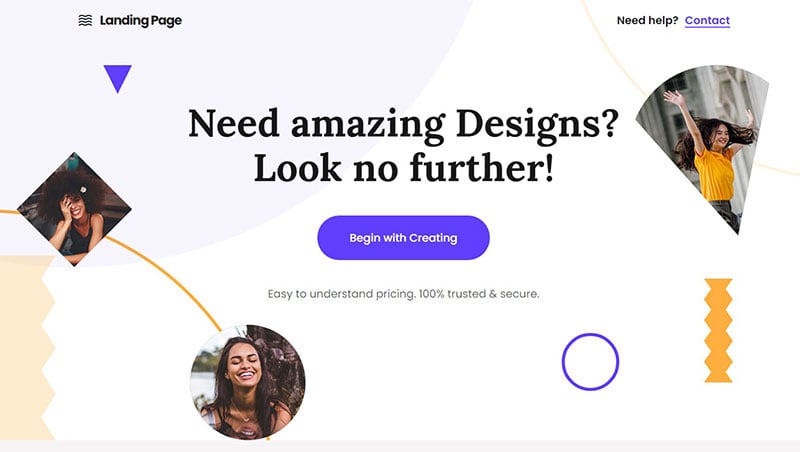Image resolution: width=800 pixels, height=452 pixels.
Task: Click the purple outlined circle shape
Action: click(x=590, y=362)
